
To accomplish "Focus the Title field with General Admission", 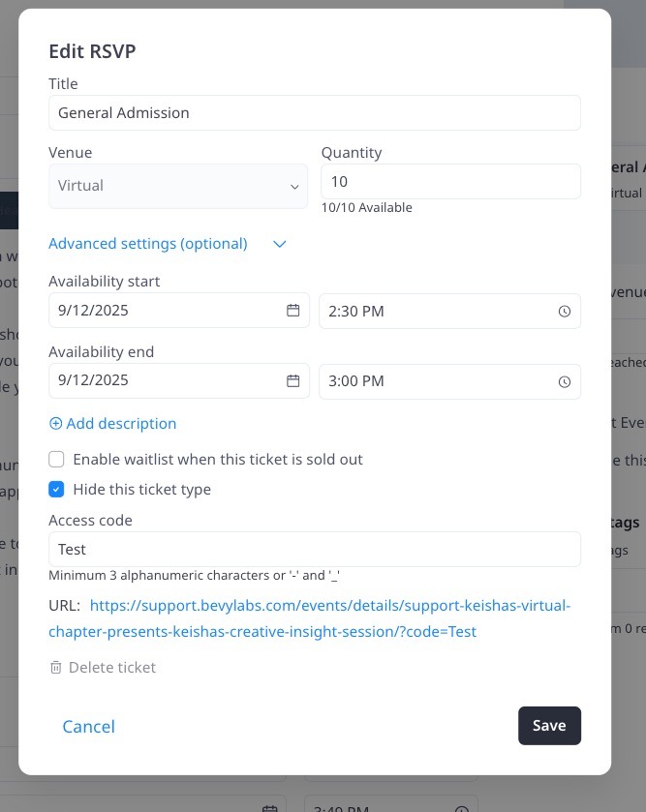I will pyautogui.click(x=314, y=113).
